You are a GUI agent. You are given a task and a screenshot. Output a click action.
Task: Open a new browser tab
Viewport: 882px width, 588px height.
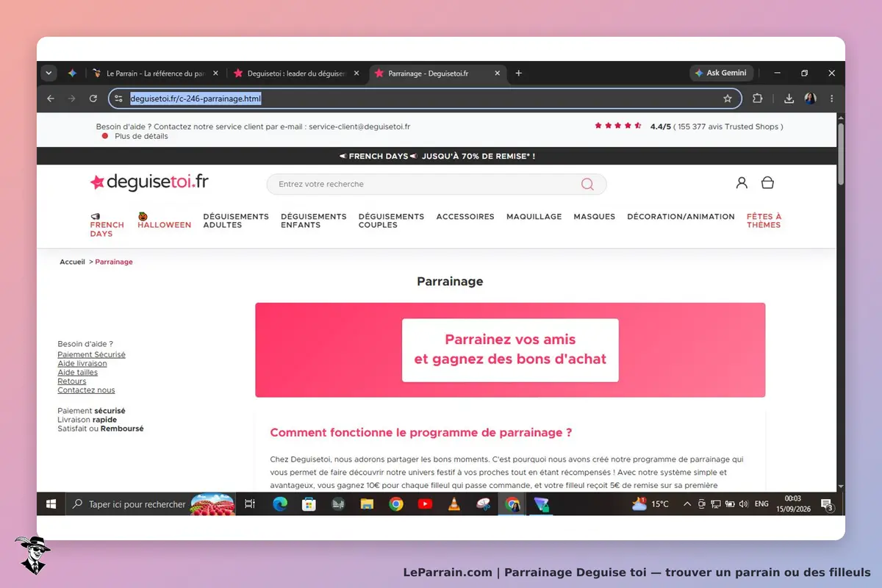point(518,73)
